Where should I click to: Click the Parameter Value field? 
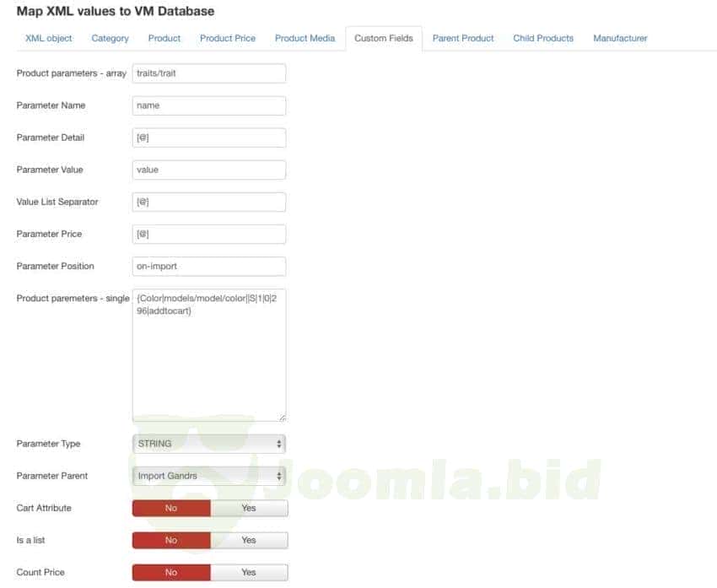click(209, 170)
